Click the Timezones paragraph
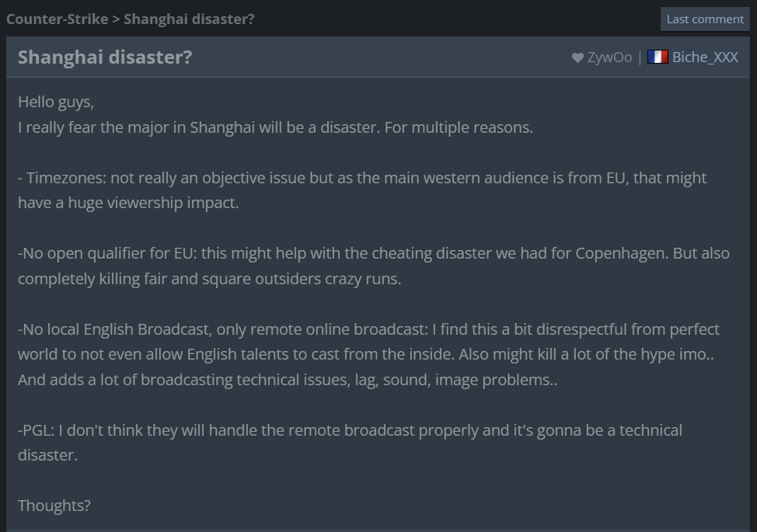The image size is (757, 532). click(362, 178)
